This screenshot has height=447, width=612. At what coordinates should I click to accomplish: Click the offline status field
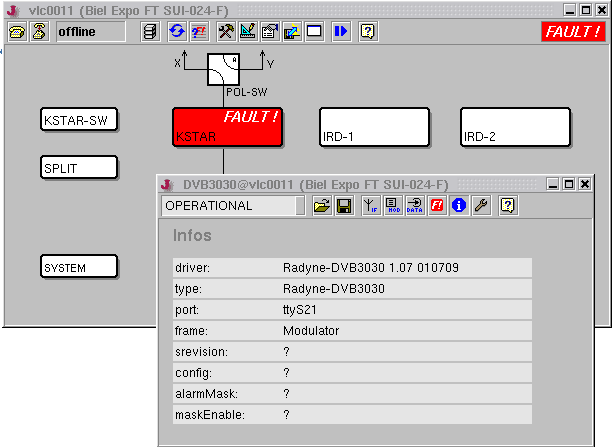[x=91, y=32]
